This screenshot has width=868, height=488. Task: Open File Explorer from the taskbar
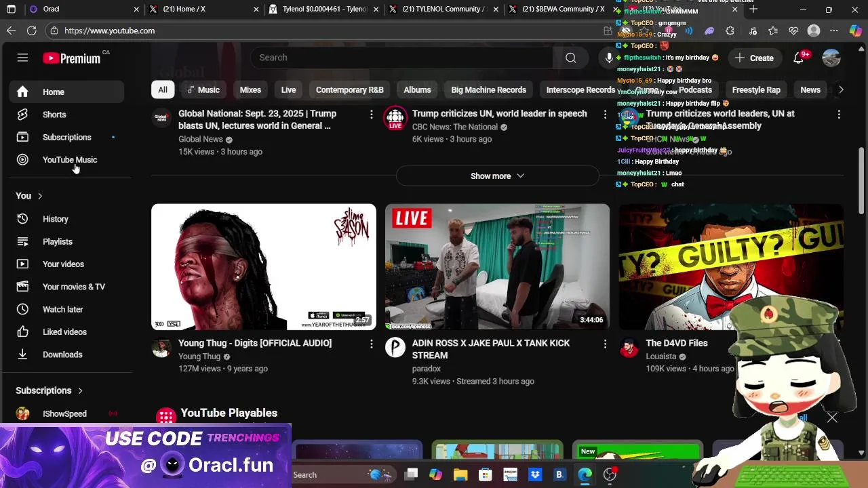[x=460, y=474]
